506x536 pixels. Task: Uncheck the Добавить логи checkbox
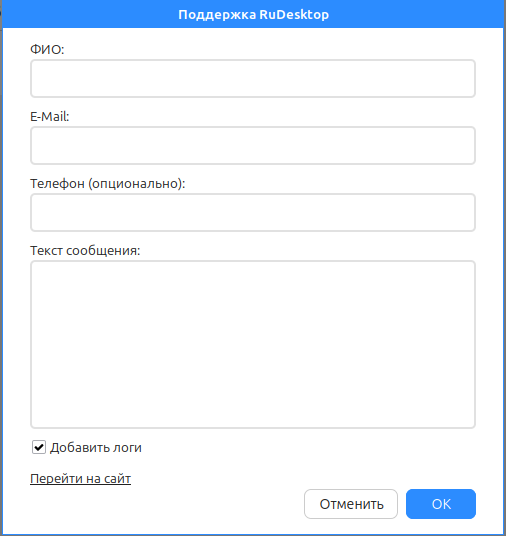(39, 447)
